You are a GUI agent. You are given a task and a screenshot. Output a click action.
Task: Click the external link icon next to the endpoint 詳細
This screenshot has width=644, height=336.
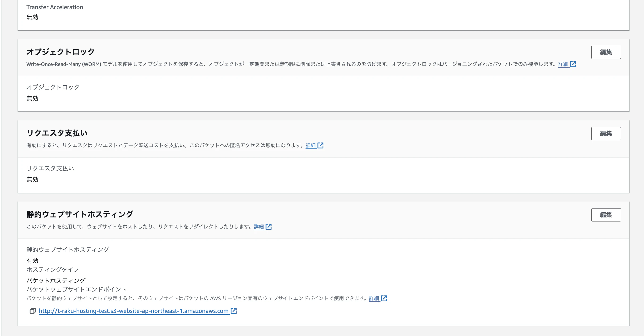coord(384,299)
